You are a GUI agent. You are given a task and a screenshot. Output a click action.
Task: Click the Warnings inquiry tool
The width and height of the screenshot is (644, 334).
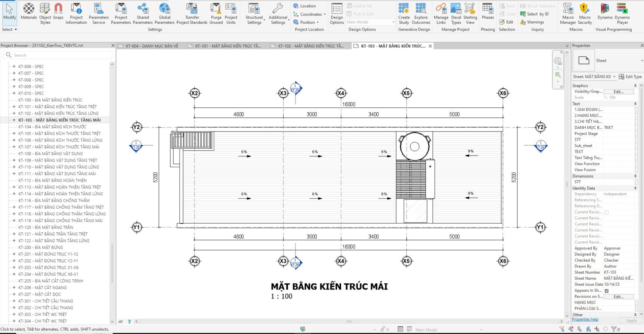coord(532,22)
